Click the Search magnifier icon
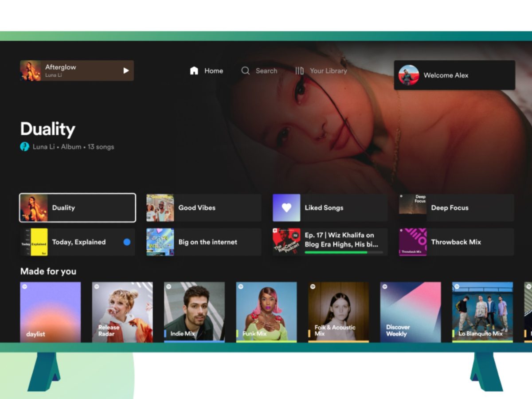Image resolution: width=532 pixels, height=399 pixels. pyautogui.click(x=245, y=70)
